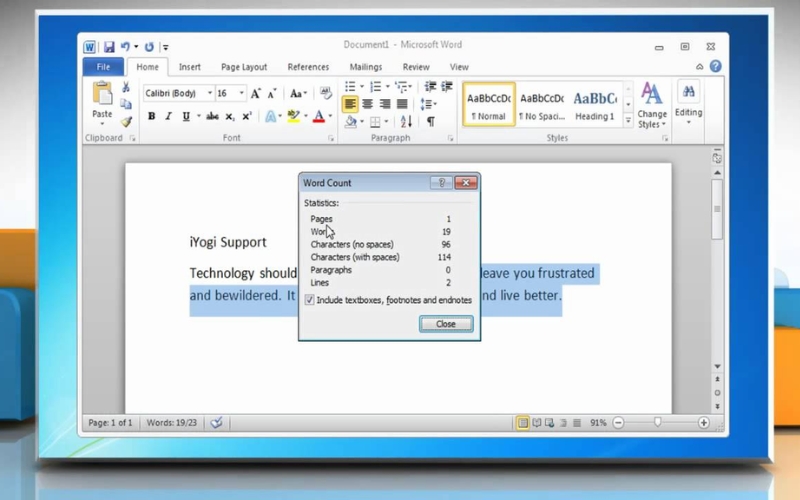800x500 pixels.
Task: Align text to the right
Action: pos(385,104)
